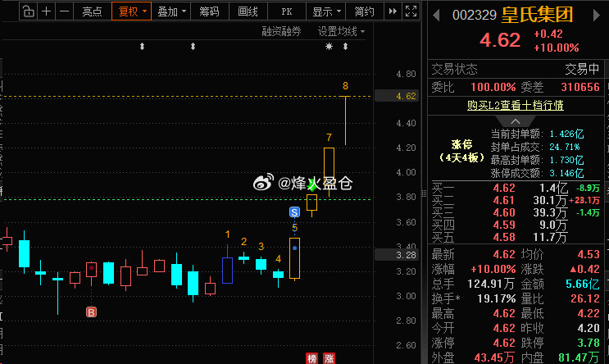Click 换手 value 19.17%
609x364 pixels.
tap(497, 298)
